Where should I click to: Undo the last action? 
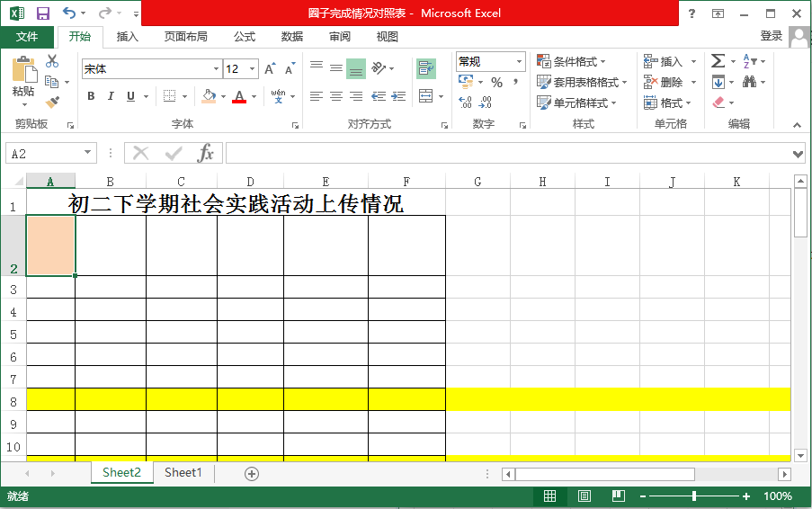point(69,13)
